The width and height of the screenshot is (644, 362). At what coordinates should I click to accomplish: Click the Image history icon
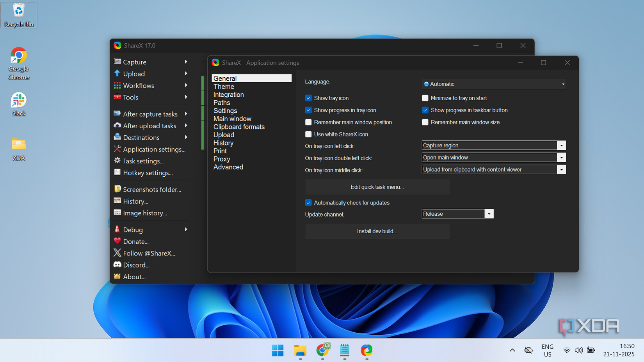coord(117,212)
